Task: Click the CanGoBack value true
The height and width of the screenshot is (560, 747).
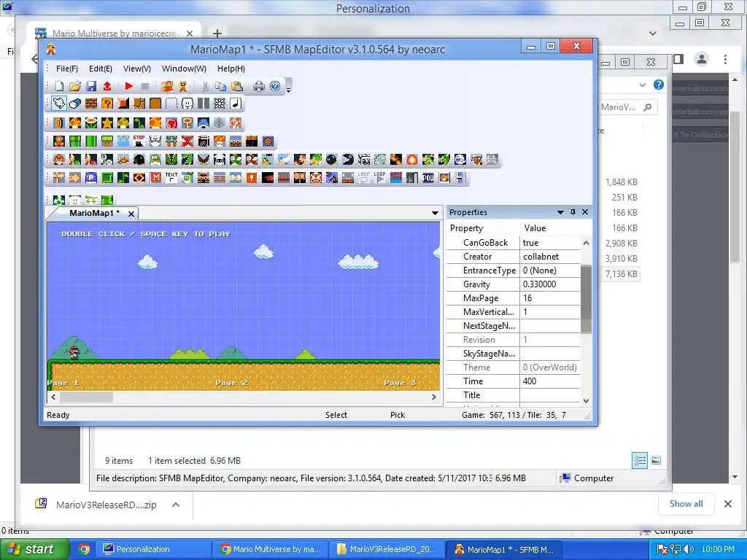Action: tap(550, 243)
